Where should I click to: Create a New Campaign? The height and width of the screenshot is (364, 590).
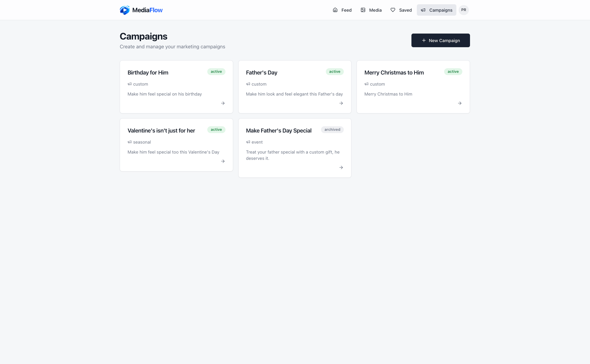(440, 40)
